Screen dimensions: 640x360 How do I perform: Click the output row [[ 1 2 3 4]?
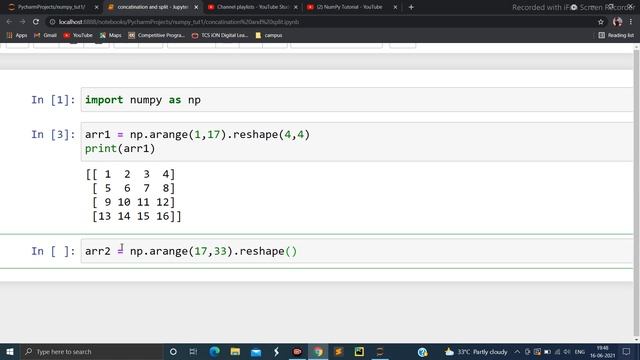coord(130,174)
